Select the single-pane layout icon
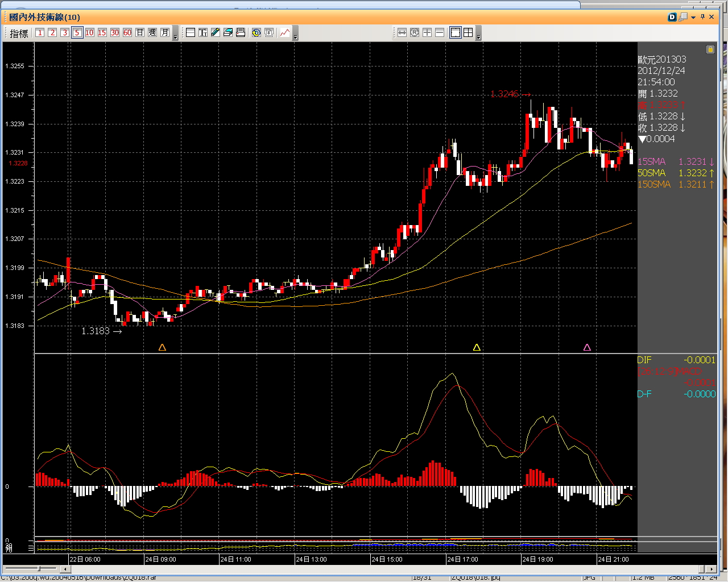The height and width of the screenshot is (582, 728). [x=456, y=33]
